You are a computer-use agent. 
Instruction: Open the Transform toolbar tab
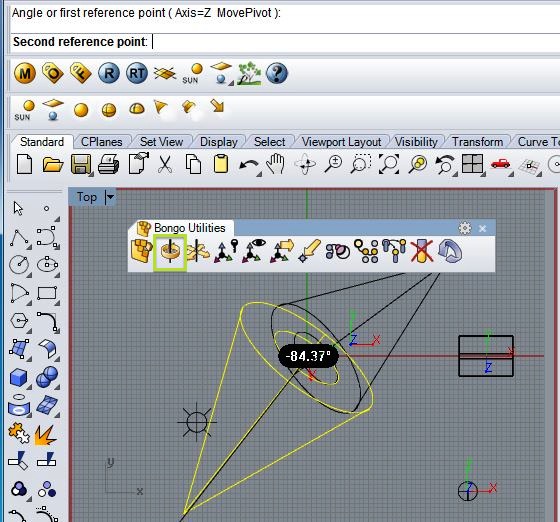[477, 142]
